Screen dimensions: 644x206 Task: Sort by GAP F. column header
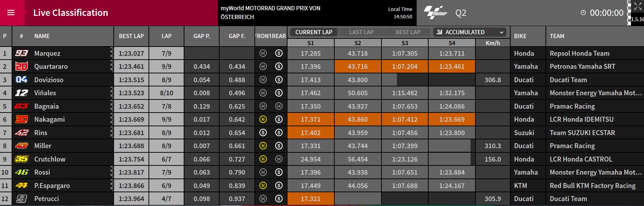click(x=237, y=36)
